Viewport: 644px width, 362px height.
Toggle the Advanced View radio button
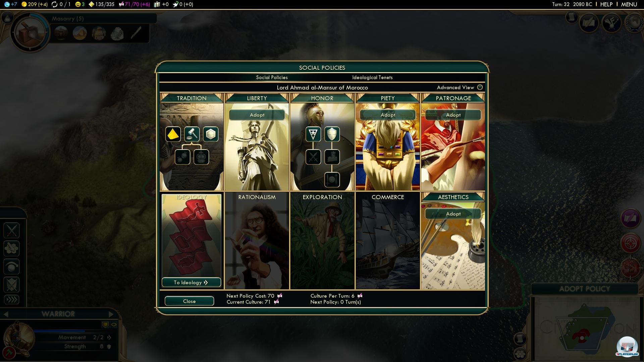[x=480, y=87]
